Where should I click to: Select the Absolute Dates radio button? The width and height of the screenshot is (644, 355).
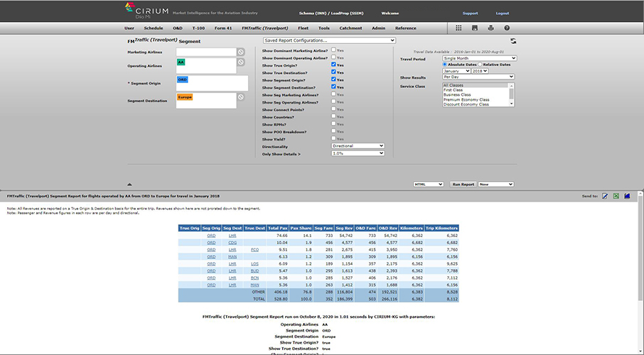click(444, 65)
